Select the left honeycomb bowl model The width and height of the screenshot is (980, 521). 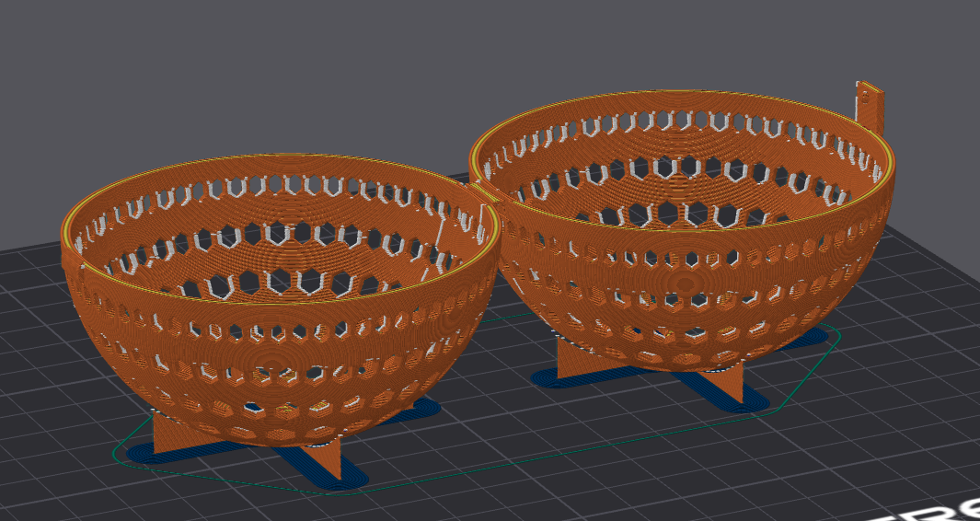click(281, 300)
